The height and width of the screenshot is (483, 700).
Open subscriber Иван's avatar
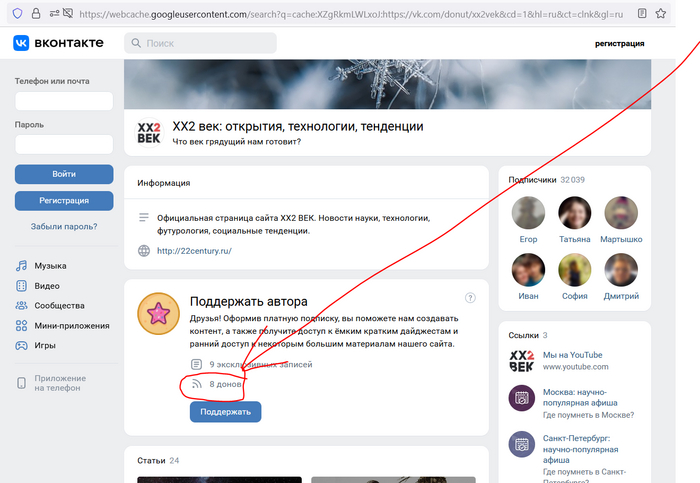[x=528, y=270]
